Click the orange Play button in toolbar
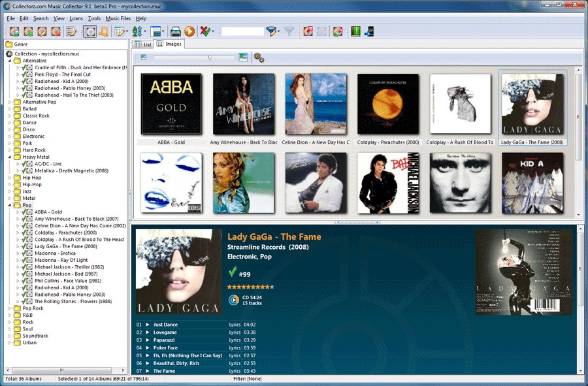Screen dimensions: 588x386 click(x=189, y=31)
